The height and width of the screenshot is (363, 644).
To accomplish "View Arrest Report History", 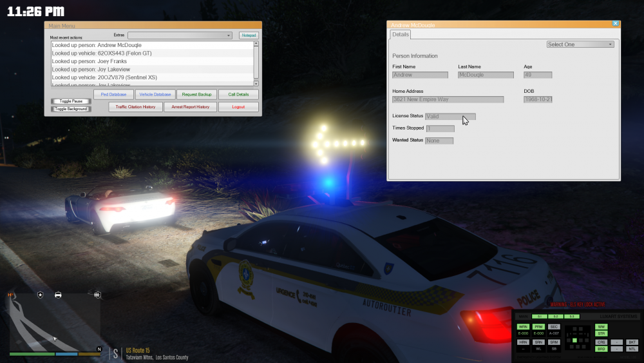I will [190, 107].
